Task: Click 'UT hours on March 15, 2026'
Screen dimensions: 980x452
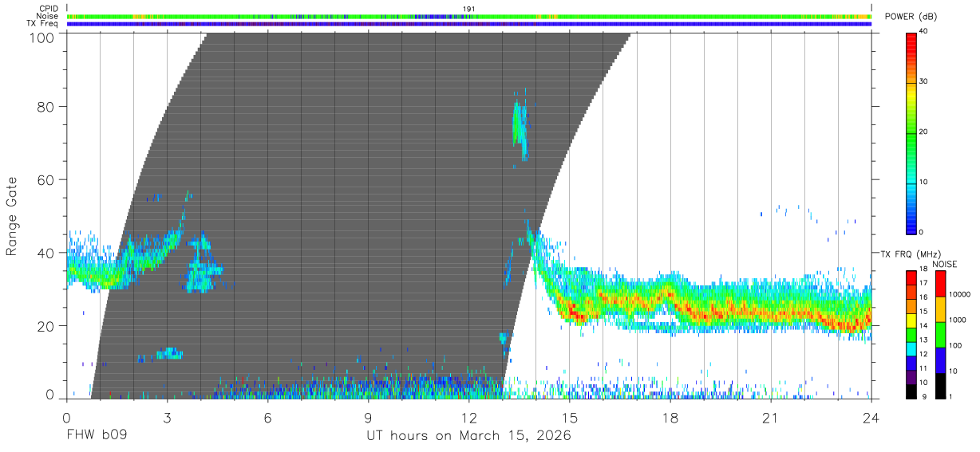Action: pyautogui.click(x=468, y=437)
